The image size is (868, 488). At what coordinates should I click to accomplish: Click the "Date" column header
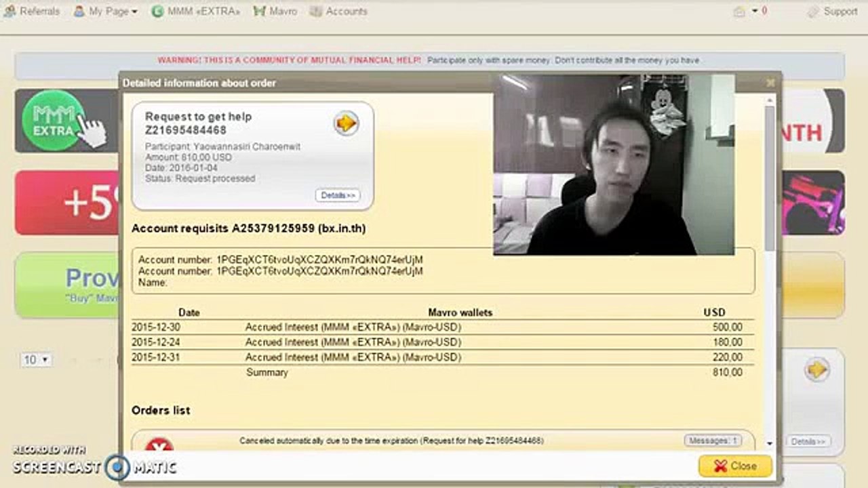pos(189,312)
